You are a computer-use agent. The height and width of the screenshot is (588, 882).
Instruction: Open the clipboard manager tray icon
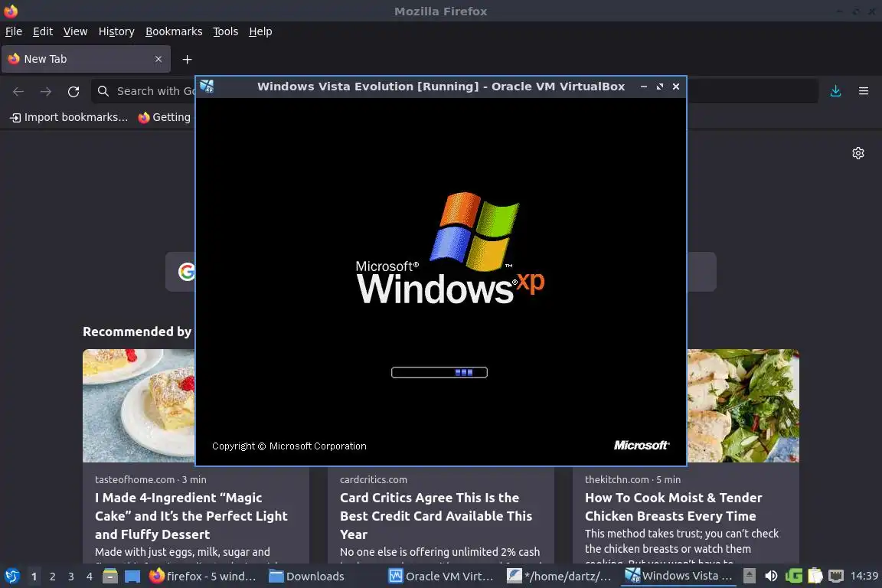[x=815, y=577]
